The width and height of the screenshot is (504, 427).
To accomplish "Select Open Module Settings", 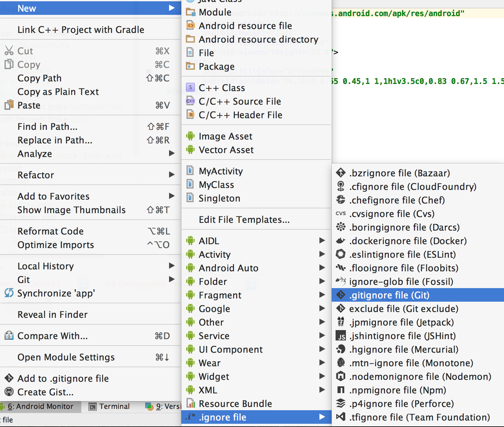I will (x=90, y=357).
